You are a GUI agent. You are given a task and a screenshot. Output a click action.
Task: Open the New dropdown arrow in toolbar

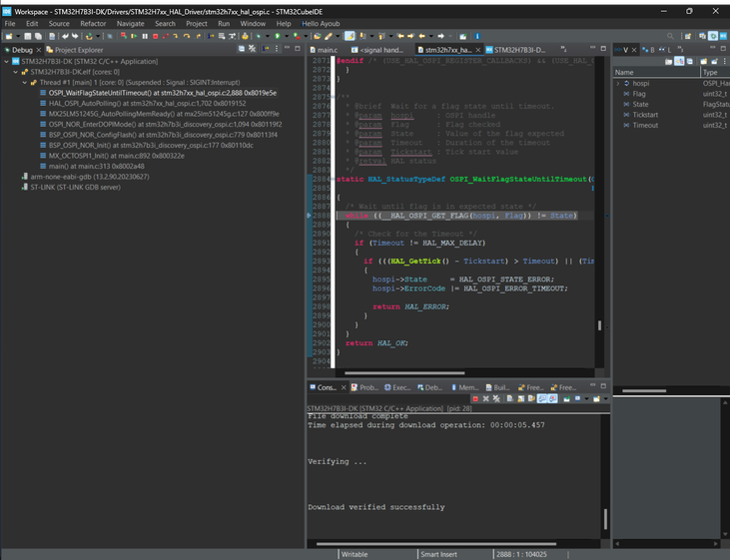(18, 36)
